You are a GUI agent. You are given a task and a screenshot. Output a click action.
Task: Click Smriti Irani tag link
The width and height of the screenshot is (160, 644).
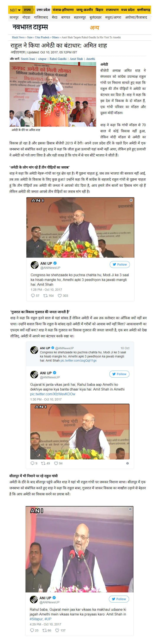[28, 59]
